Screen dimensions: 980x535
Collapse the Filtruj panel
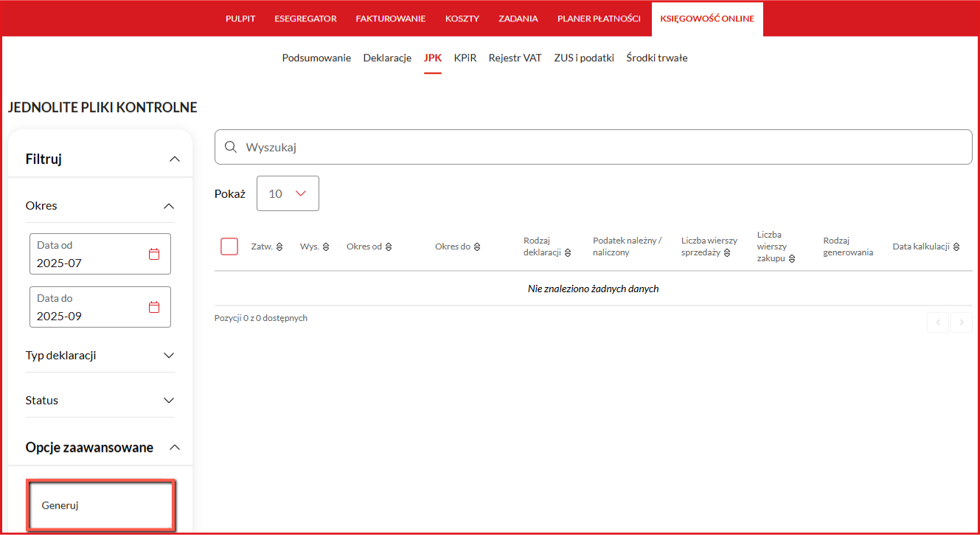[x=174, y=159]
